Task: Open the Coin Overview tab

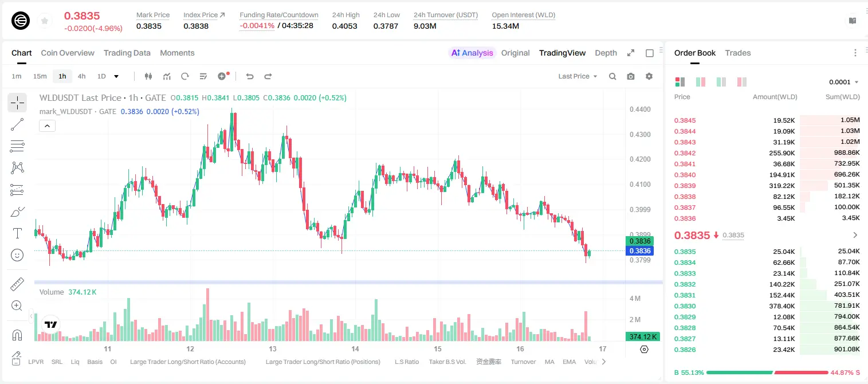Action: click(68, 53)
